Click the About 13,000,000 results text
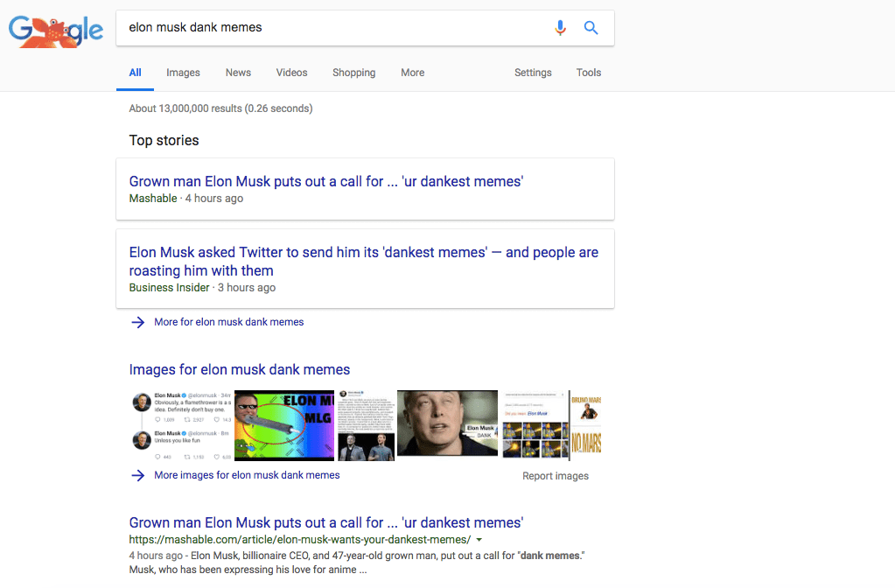Viewport: 895px width, 588px height. pos(220,108)
